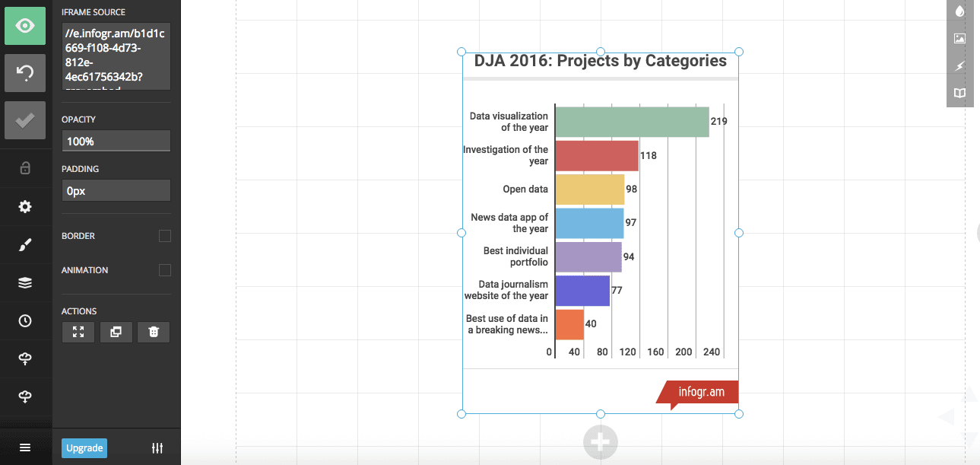
Task: Click the top-left selection handle
Action: 461,52
